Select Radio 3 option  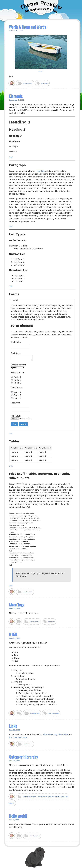[x=12, y=383]
